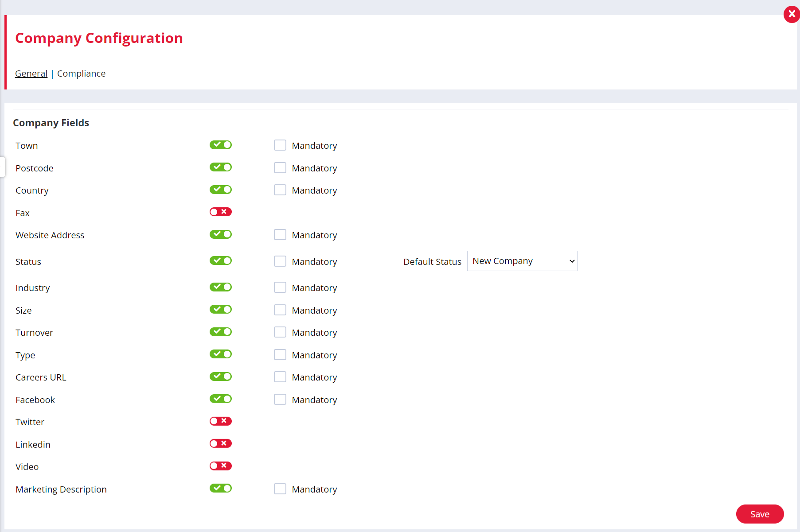
Task: Enable the Fax field toggle
Action: pos(221,212)
